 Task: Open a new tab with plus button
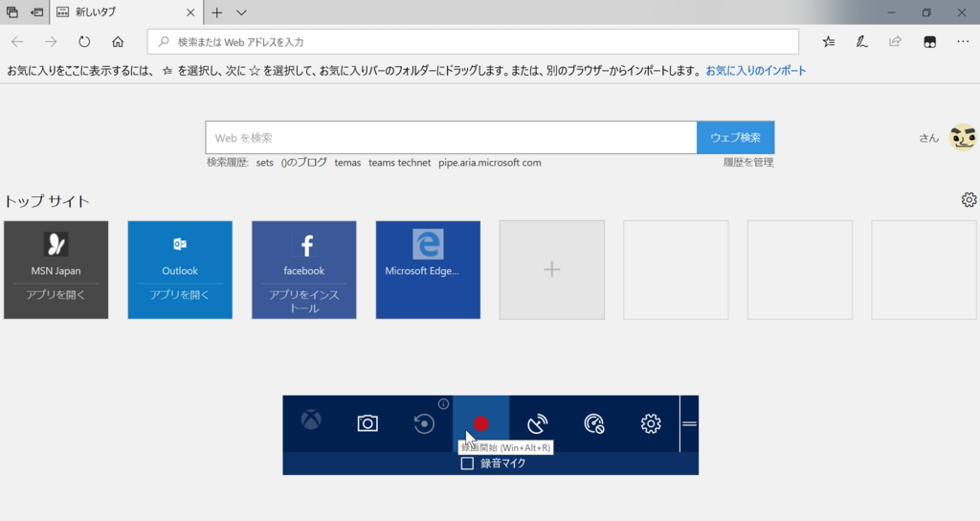point(217,12)
